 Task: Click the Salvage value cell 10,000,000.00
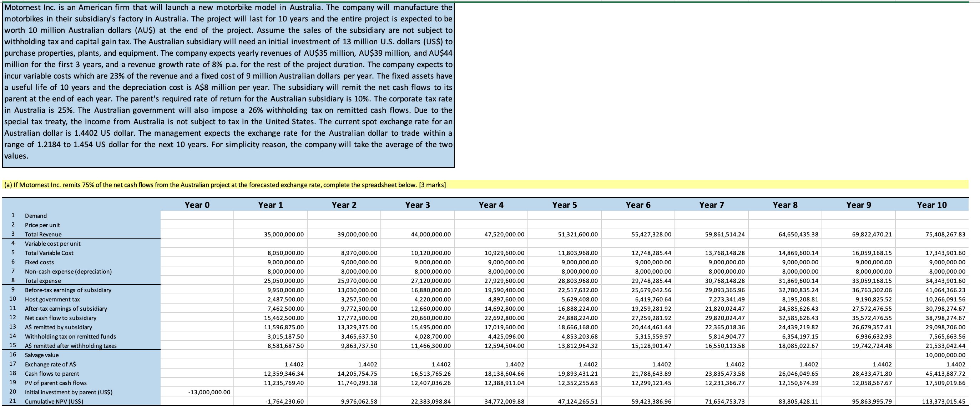945,355
